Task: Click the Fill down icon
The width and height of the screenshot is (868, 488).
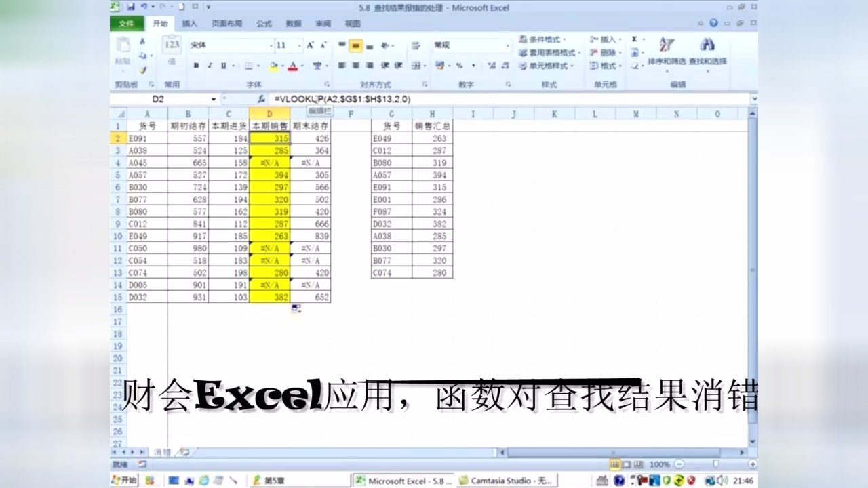Action: pyautogui.click(x=635, y=52)
